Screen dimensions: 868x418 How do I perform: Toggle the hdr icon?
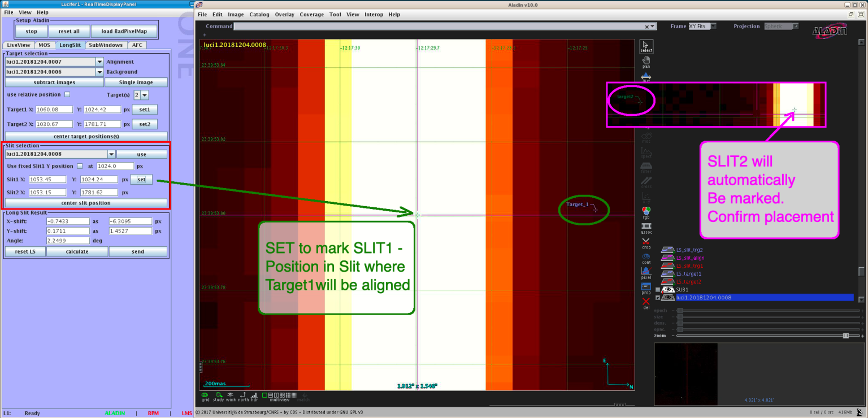[x=254, y=396]
